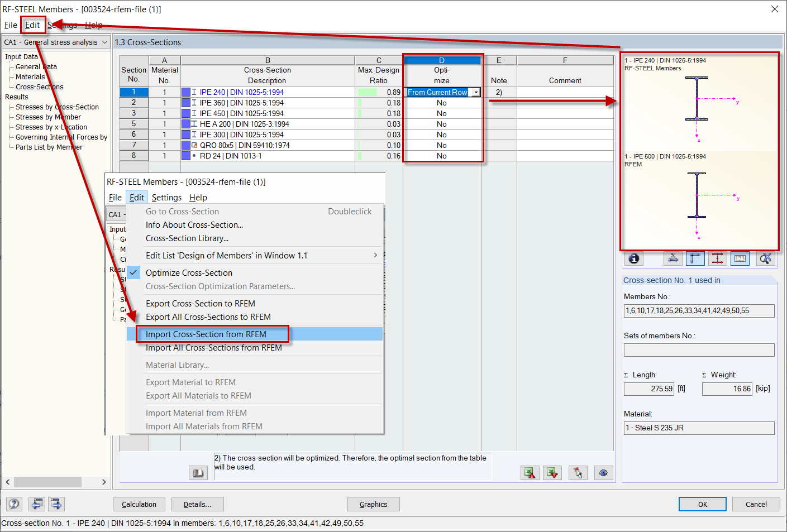Go to next window with right-arrow icon
Viewport: 787px width, 532px height.
pyautogui.click(x=56, y=504)
